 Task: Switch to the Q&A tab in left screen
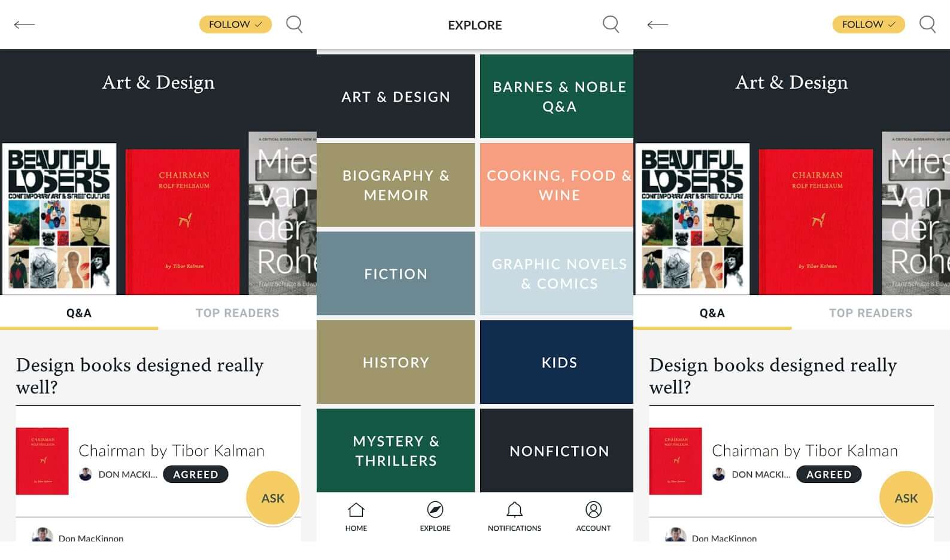(x=79, y=313)
